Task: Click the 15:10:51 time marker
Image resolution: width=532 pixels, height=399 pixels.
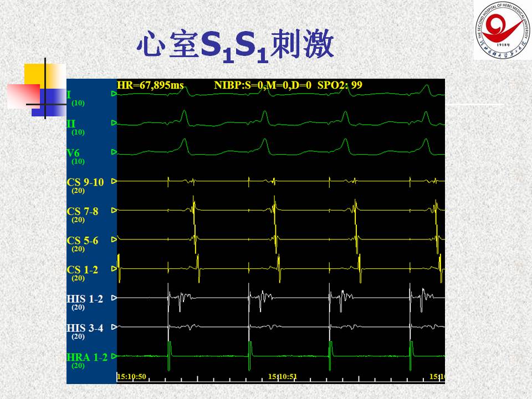Action: pyautogui.click(x=283, y=376)
